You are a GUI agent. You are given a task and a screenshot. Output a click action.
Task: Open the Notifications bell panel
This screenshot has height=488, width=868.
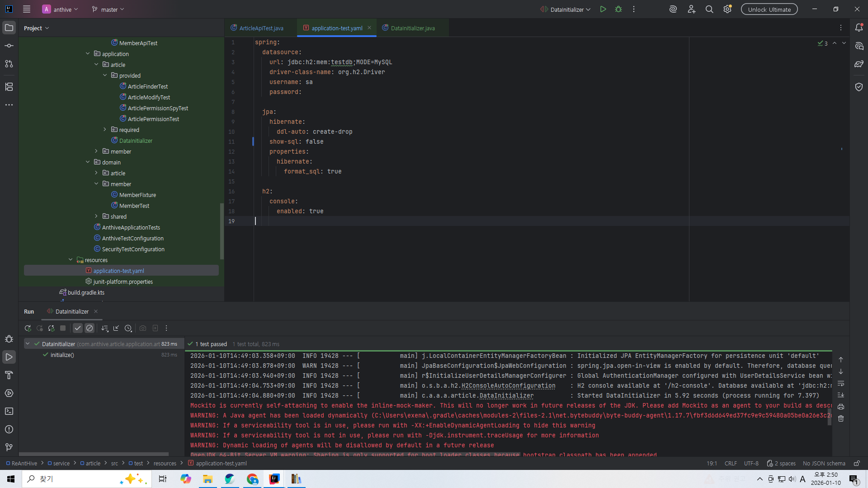[859, 28]
